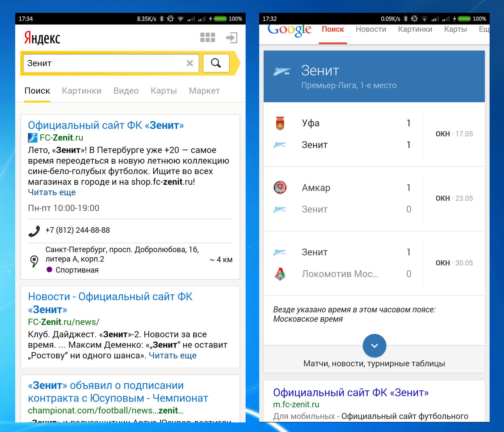504x432 pixels.
Task: Click phone number +7 (812) 244-88-88
Action: (78, 230)
